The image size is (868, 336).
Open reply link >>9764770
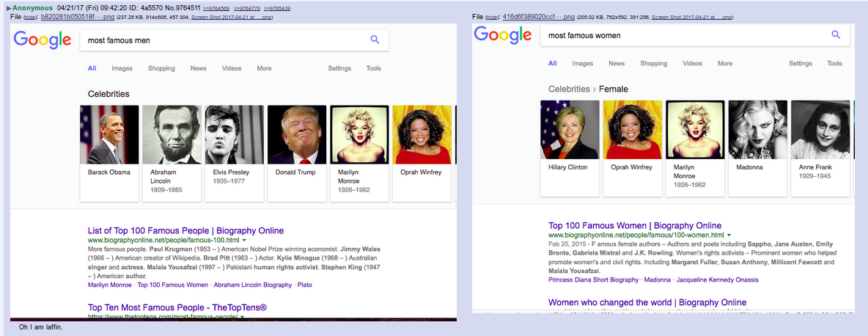pyautogui.click(x=247, y=9)
